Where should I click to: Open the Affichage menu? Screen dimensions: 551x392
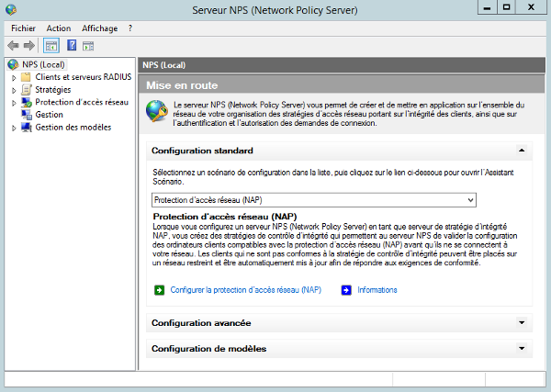[99, 28]
